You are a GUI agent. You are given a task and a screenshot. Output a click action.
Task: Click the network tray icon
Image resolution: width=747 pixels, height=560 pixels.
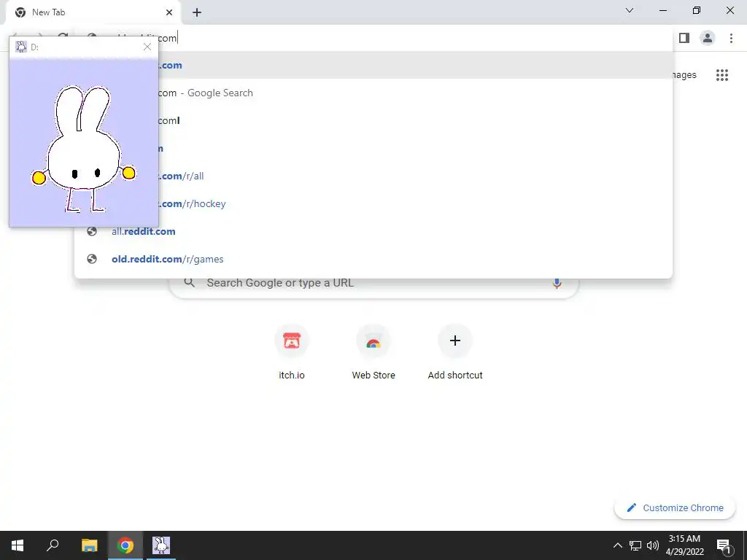(x=635, y=545)
